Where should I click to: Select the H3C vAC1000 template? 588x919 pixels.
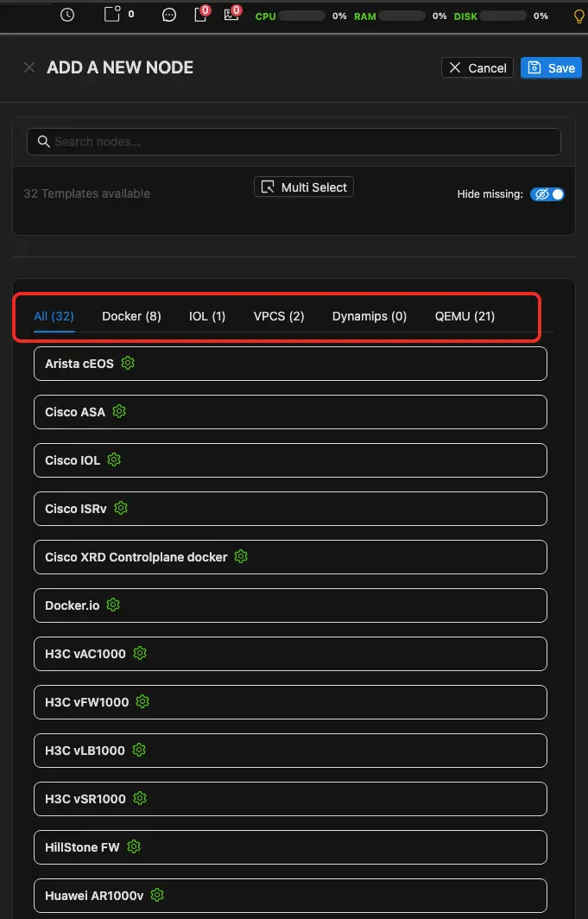pyautogui.click(x=290, y=654)
